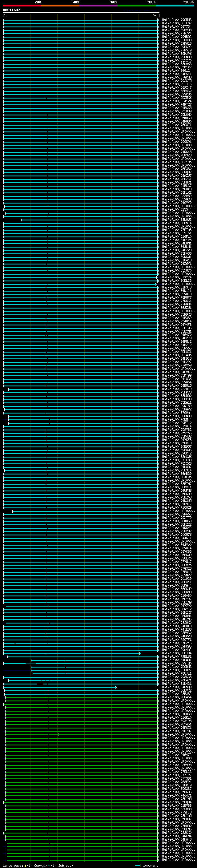Select hit UniRef100_Q22UL9
Screen dimensions: 197x868
[x=177, y=389]
